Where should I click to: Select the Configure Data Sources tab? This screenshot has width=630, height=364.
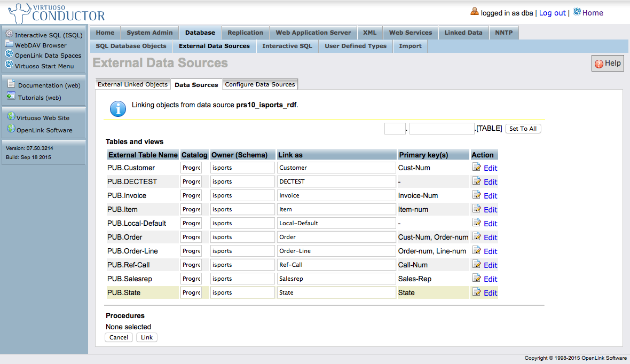(x=260, y=84)
